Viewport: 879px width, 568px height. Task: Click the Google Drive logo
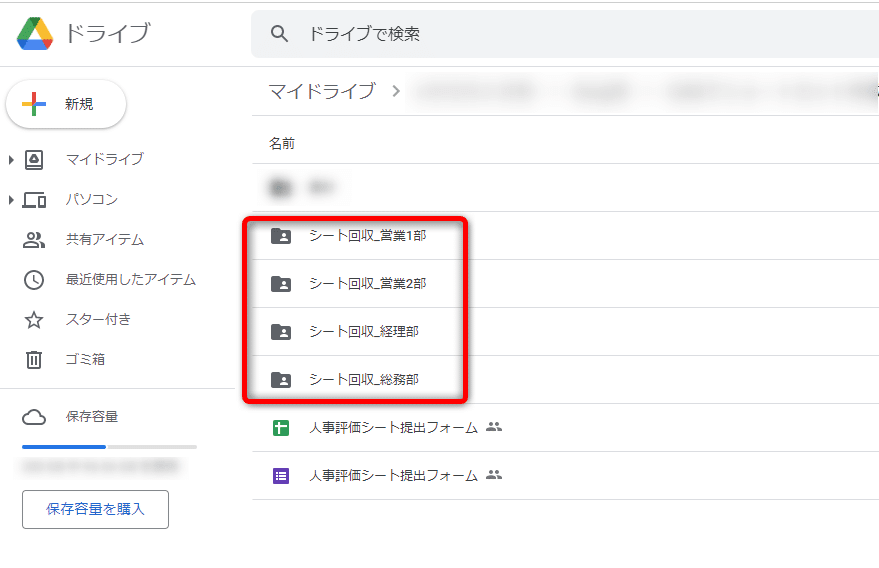[35, 34]
